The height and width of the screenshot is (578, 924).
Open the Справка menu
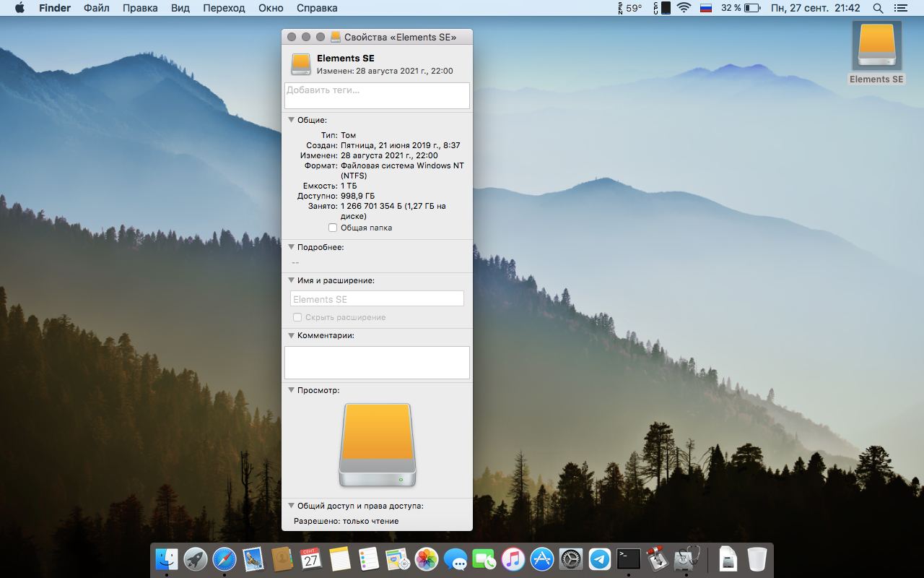(x=317, y=8)
